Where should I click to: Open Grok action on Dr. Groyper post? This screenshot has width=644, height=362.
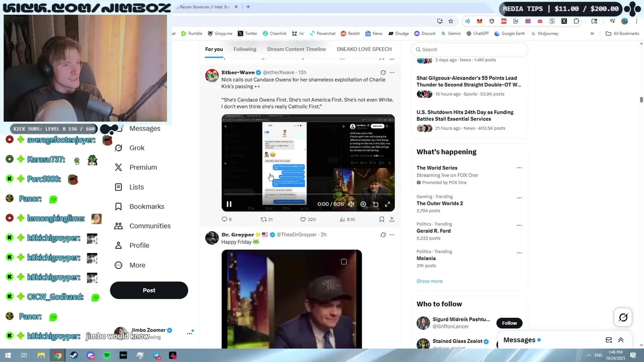click(x=383, y=235)
